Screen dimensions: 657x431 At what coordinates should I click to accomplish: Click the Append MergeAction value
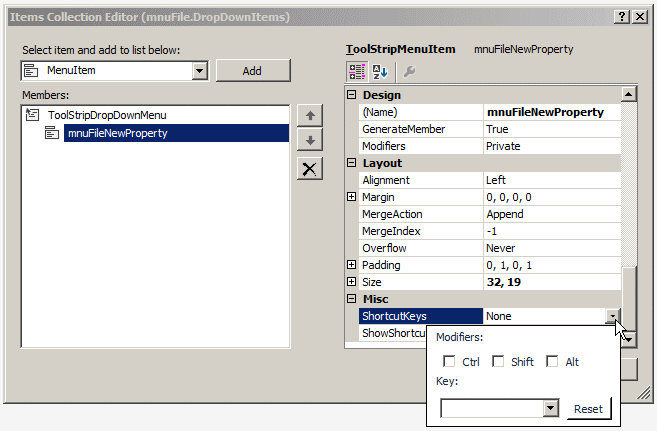[x=505, y=214]
